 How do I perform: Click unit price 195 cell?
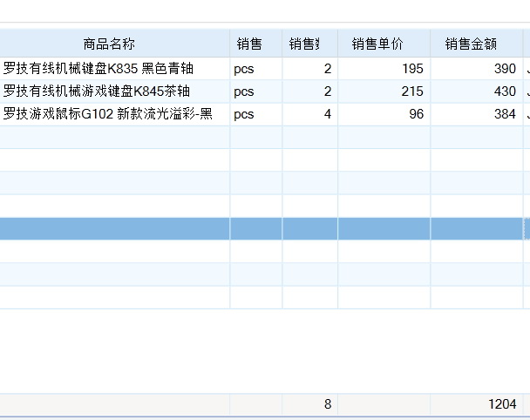click(x=384, y=69)
